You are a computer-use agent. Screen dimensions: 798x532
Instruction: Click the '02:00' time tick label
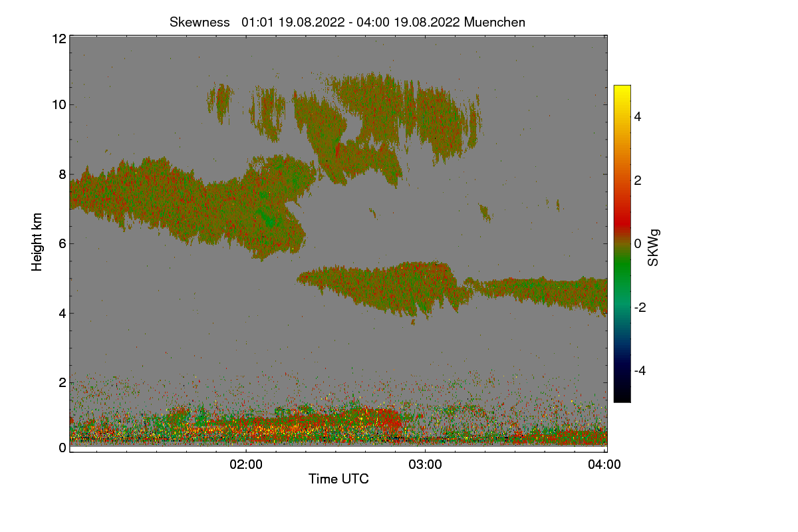(x=246, y=465)
